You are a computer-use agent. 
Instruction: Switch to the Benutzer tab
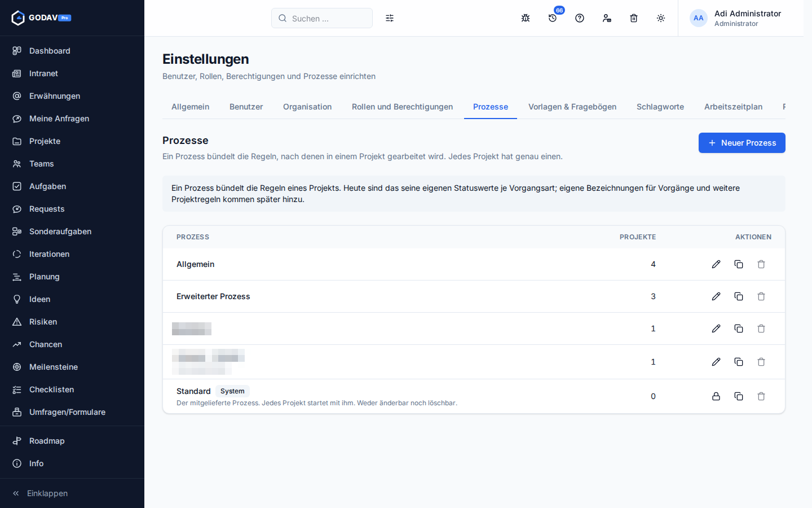[246, 107]
